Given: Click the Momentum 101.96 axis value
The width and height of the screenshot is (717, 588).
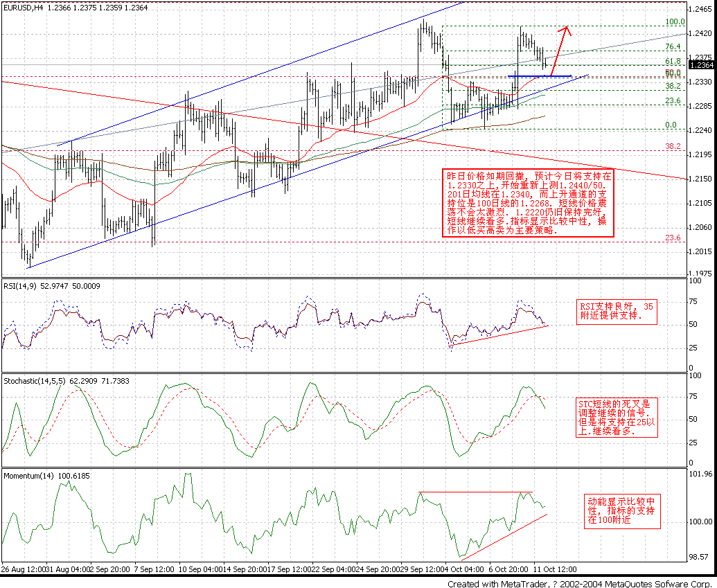Looking at the screenshot, I should coord(700,474).
